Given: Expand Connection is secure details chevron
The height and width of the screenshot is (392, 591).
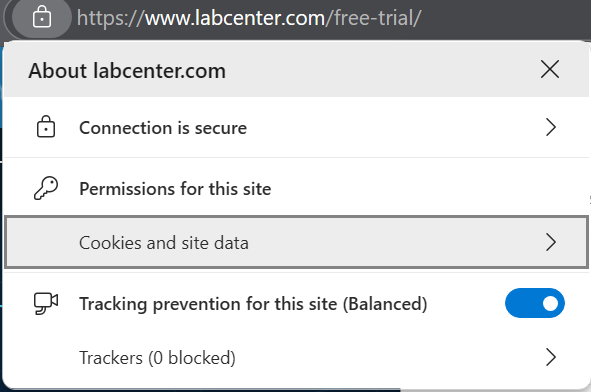Looking at the screenshot, I should (551, 127).
